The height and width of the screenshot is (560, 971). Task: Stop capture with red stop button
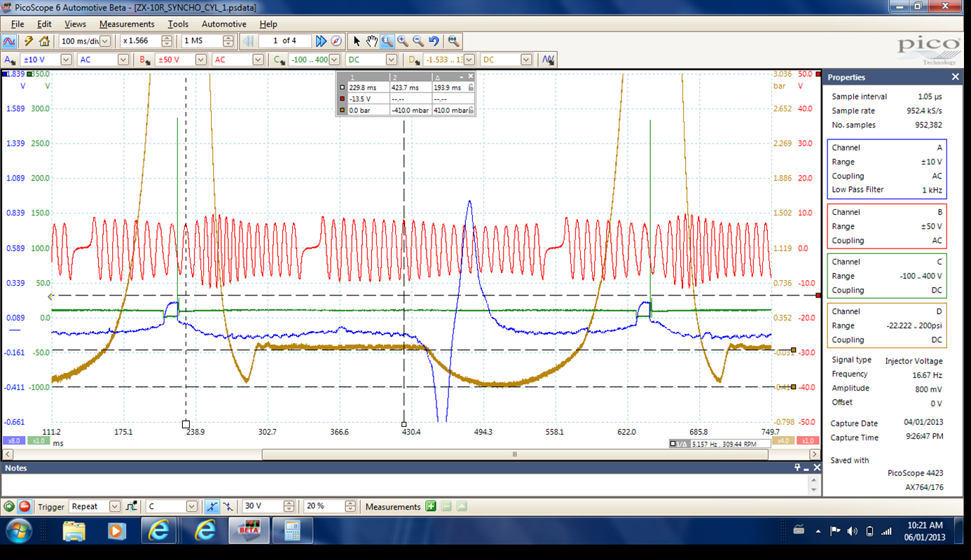coord(25,506)
